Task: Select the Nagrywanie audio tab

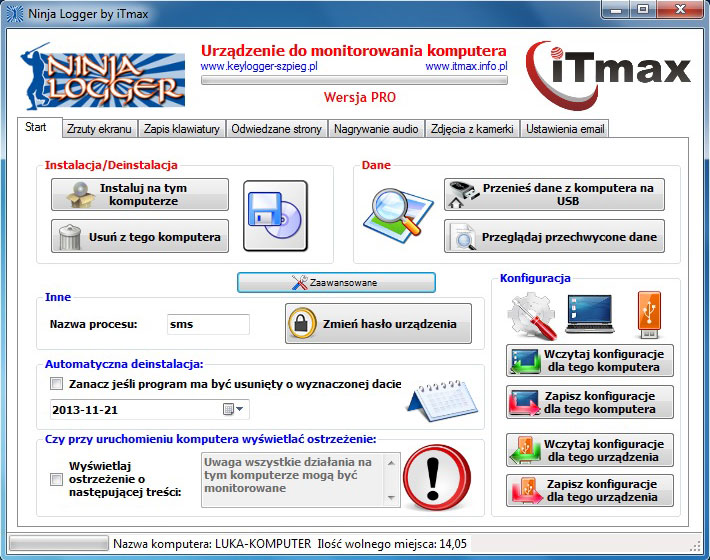Action: tap(376, 129)
